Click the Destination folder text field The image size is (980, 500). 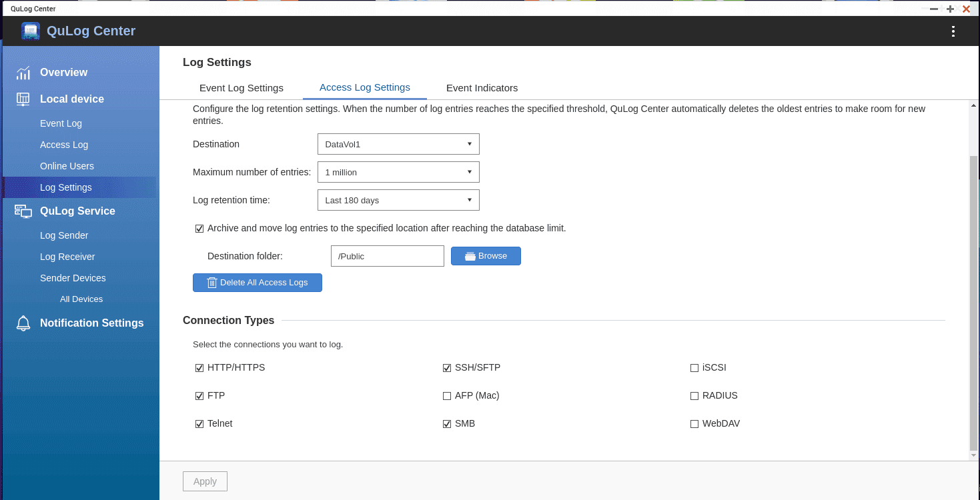tap(387, 256)
